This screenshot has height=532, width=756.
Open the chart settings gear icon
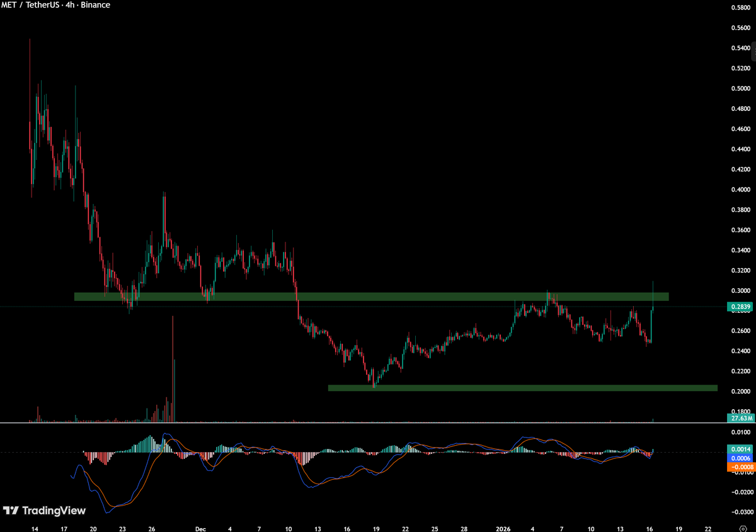743,530
